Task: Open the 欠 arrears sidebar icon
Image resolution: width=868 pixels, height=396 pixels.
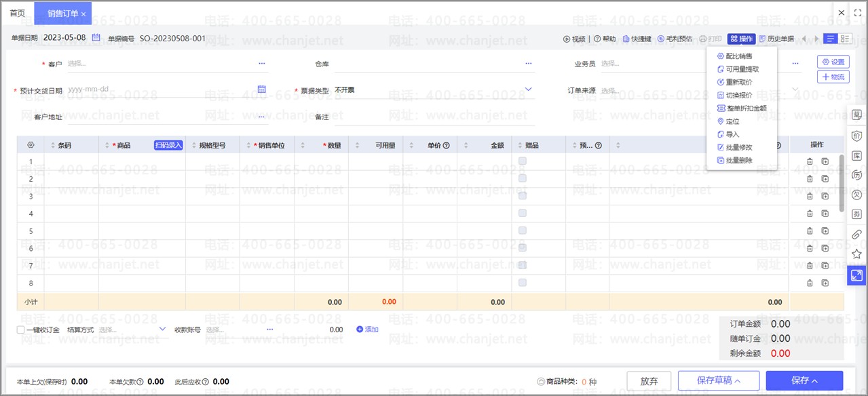Action: 856,195
